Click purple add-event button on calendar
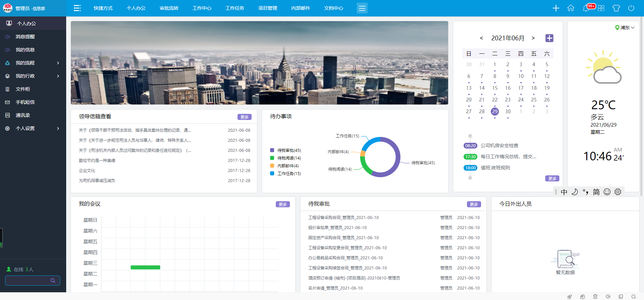 point(549,38)
